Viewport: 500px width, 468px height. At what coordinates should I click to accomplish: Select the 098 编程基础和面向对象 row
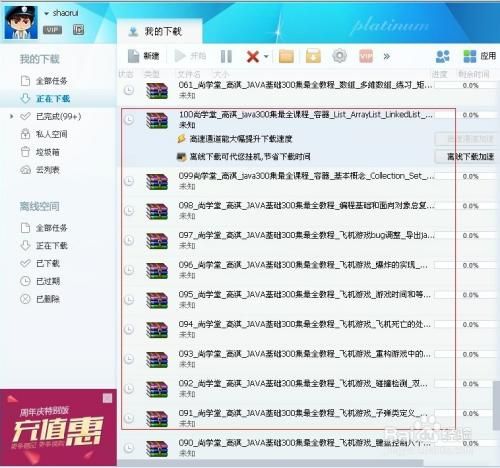point(308,211)
